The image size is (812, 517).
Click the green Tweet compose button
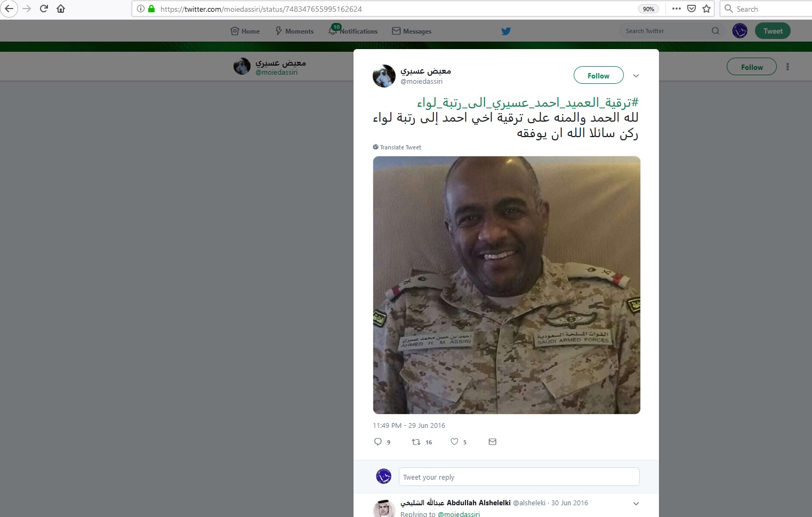[x=773, y=31]
